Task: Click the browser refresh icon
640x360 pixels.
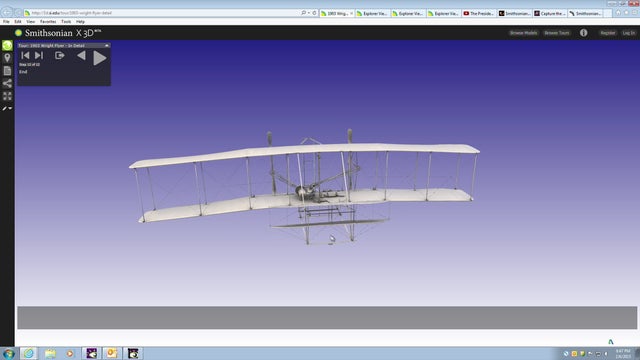Action: pyautogui.click(x=314, y=13)
